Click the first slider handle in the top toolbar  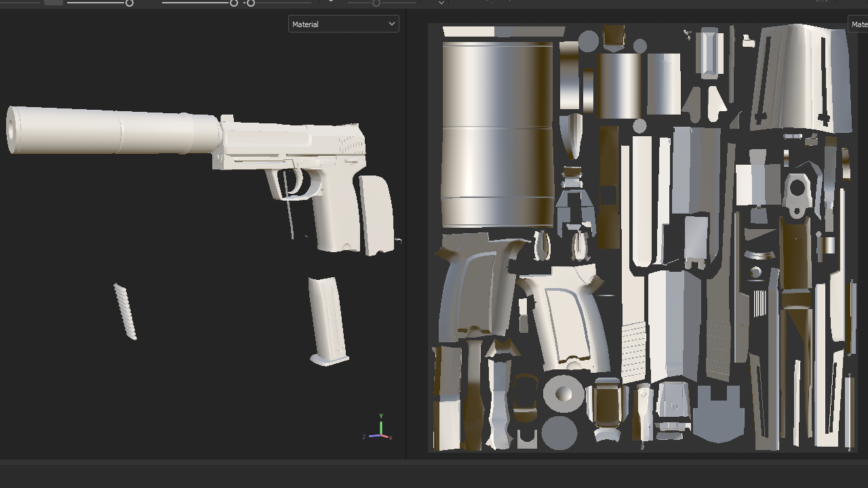[129, 3]
